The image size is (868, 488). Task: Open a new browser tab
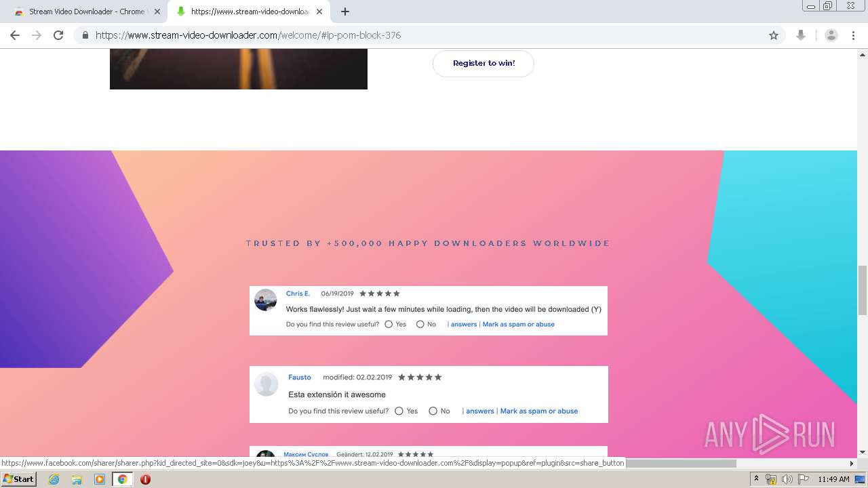pyautogui.click(x=345, y=12)
